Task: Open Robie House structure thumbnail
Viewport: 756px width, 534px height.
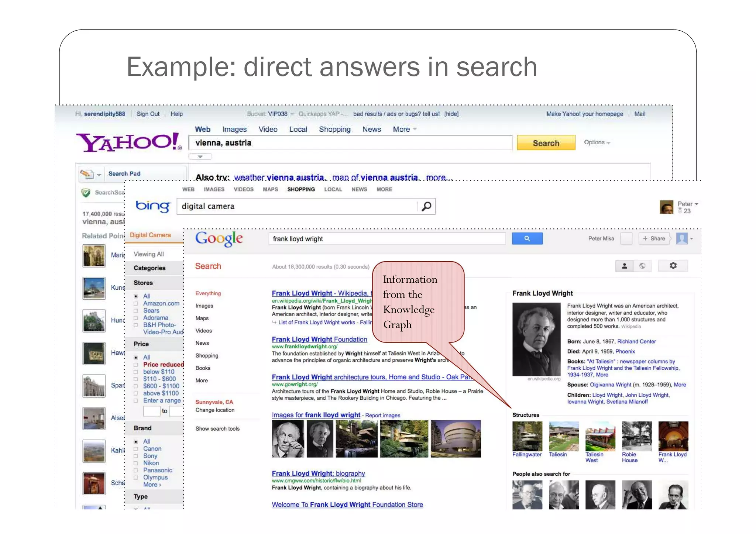Action: pyautogui.click(x=637, y=436)
